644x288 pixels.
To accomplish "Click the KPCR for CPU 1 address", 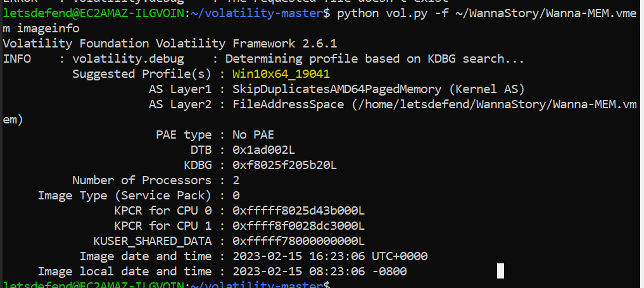I will (x=299, y=226).
